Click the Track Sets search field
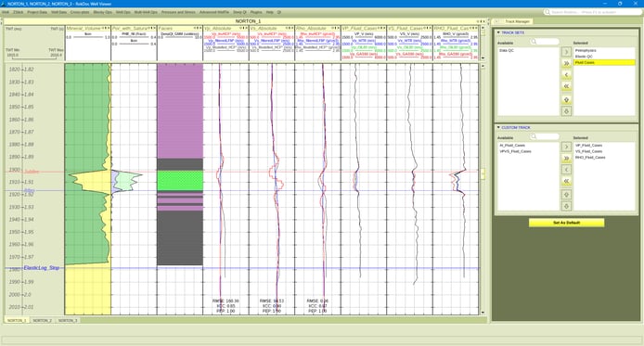The image size is (644, 346). tap(544, 42)
